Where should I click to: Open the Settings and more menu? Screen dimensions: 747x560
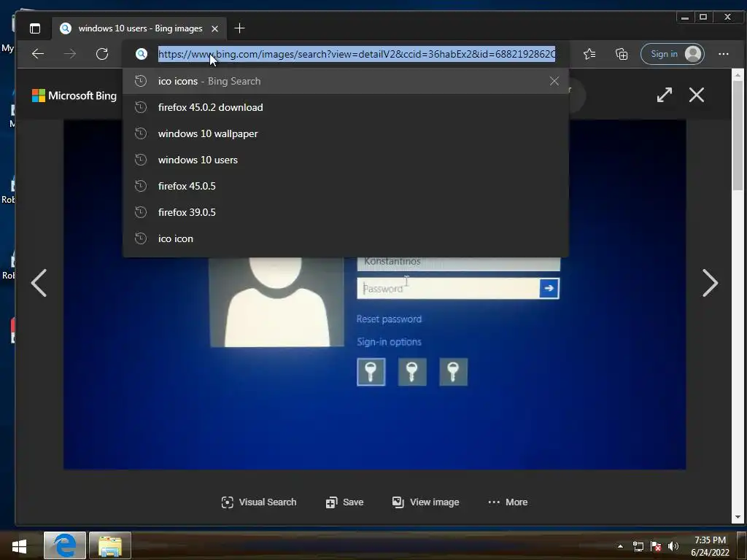(x=723, y=54)
